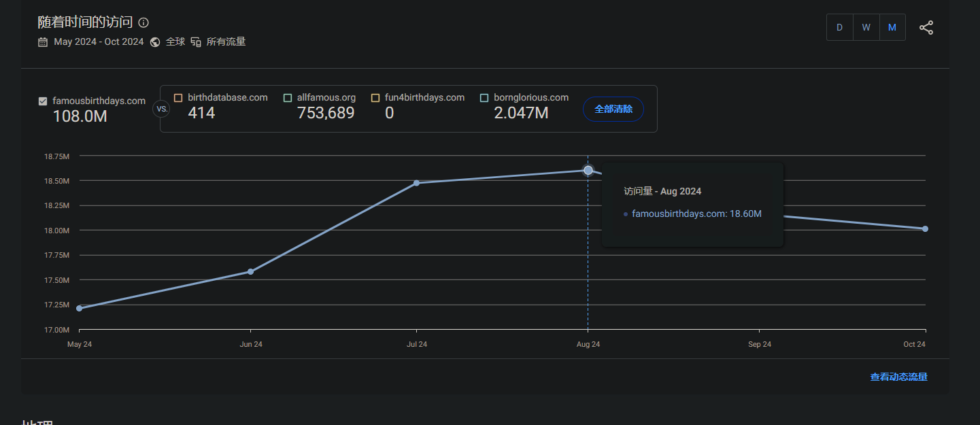The image size is (980, 425).
Task: Select the Jul 24 data point
Action: coord(417,183)
